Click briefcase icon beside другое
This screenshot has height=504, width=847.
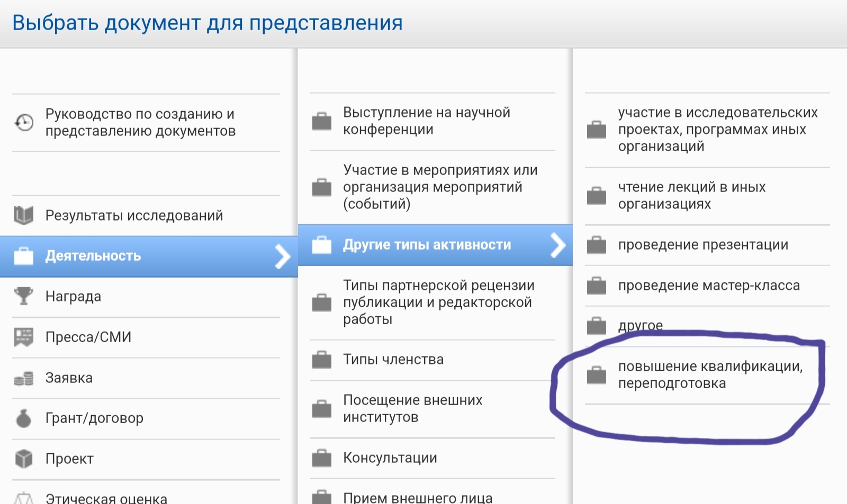tap(597, 326)
